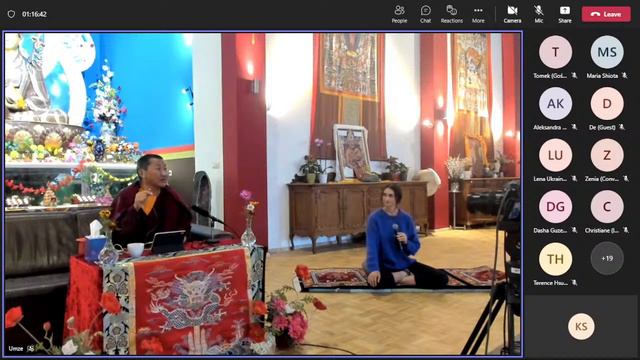This screenshot has height=360, width=640.
Task: Toggle the Camera on
Action: [x=512, y=14]
